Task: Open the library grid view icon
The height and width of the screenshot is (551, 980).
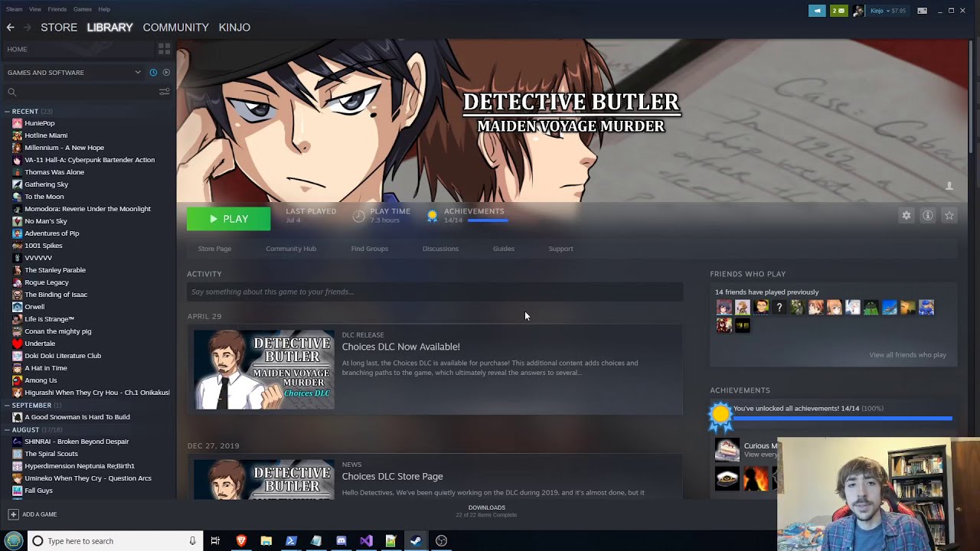Action: (164, 49)
